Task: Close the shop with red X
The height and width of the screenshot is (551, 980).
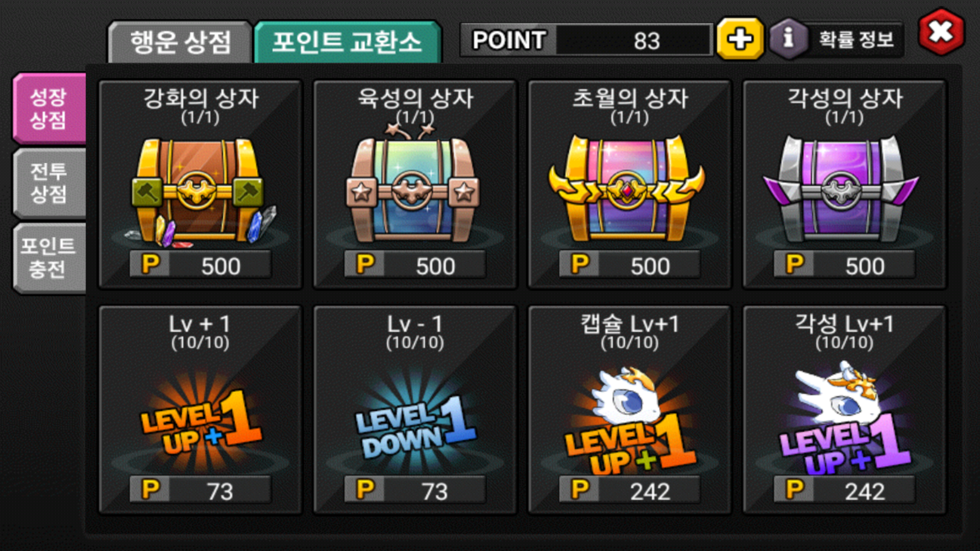Action: click(941, 32)
